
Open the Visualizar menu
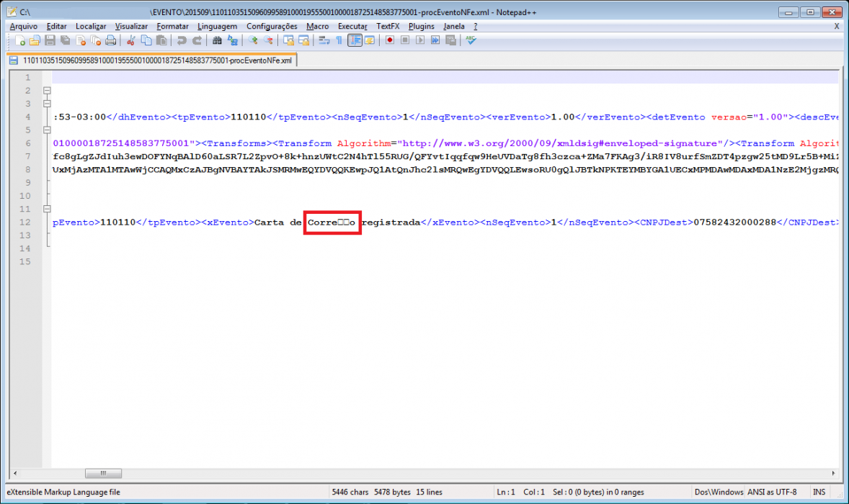(131, 27)
